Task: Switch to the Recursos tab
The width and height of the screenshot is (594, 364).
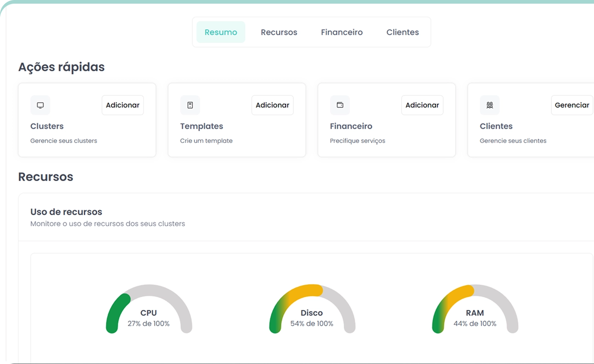Action: click(x=279, y=32)
